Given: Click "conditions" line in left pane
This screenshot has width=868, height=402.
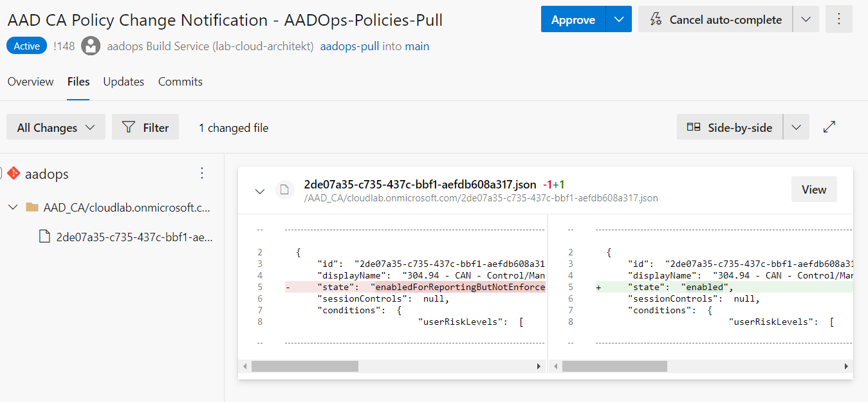Looking at the screenshot, I should coord(359,310).
